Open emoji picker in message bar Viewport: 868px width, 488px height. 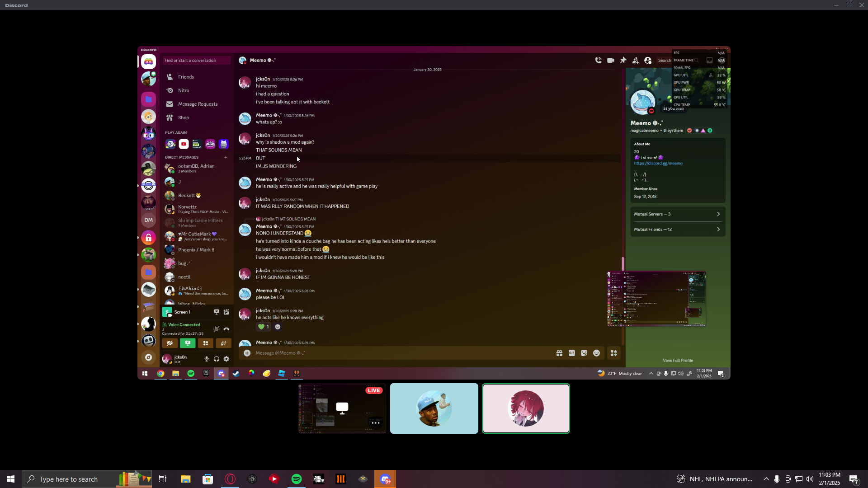597,353
